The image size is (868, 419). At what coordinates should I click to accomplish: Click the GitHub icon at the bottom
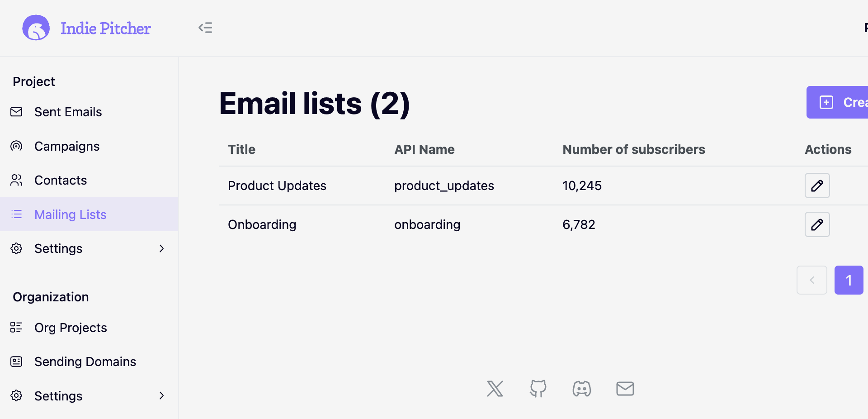(x=538, y=389)
